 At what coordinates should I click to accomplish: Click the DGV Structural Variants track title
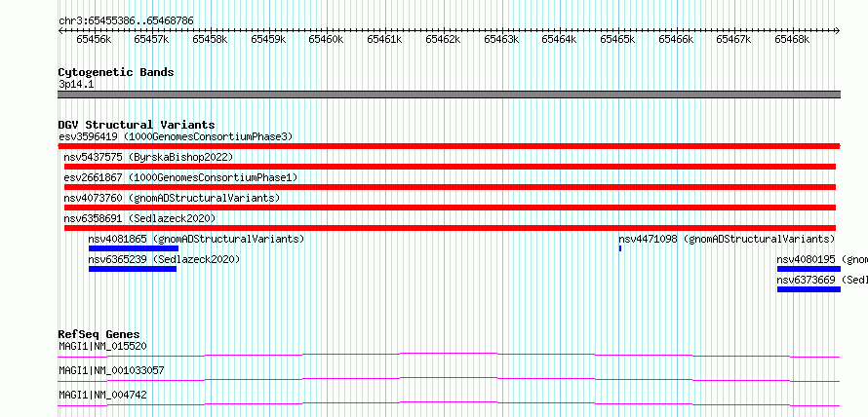point(137,125)
